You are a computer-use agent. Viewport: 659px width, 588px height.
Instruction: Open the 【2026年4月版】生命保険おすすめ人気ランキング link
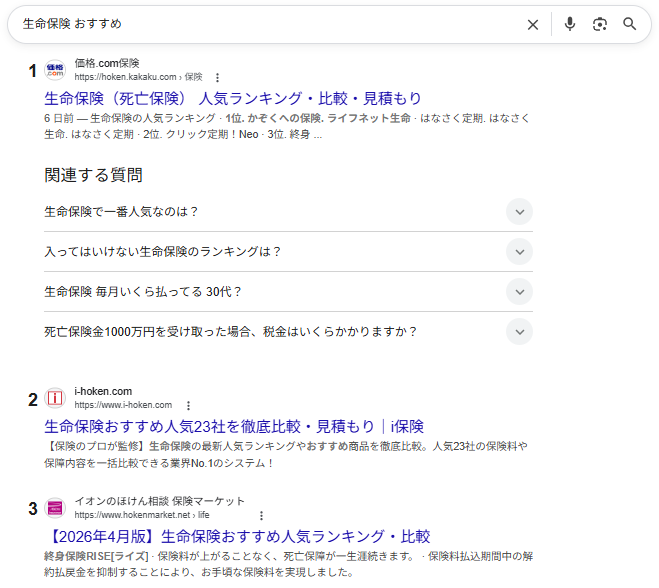(x=237, y=536)
